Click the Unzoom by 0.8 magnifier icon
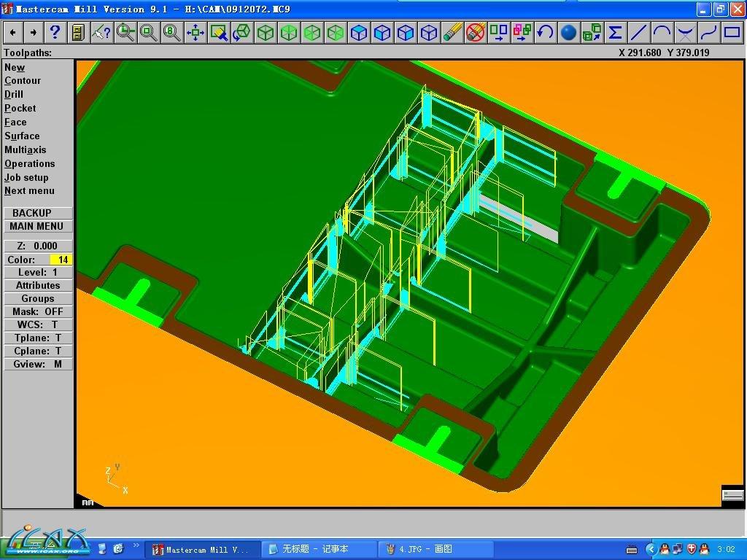Screen dimensions: 747x560 point(171,33)
